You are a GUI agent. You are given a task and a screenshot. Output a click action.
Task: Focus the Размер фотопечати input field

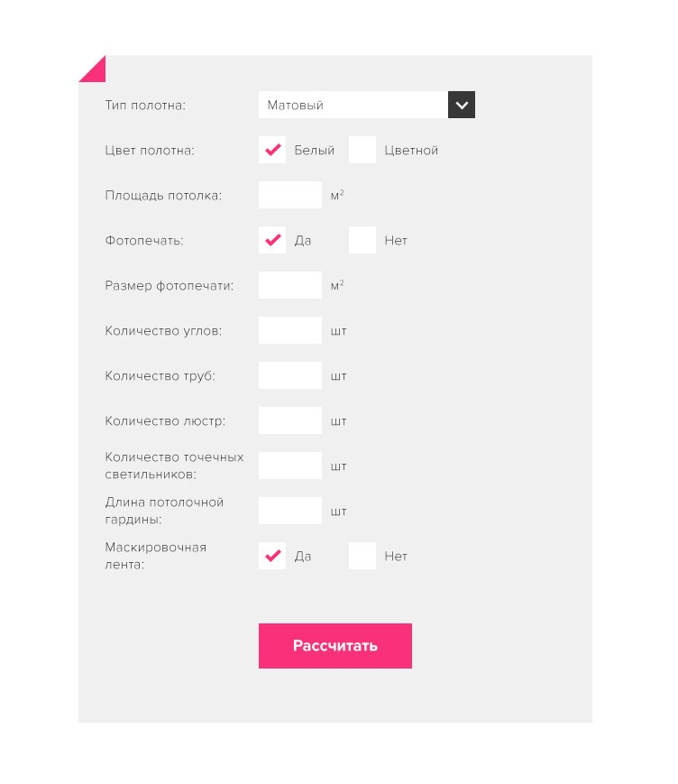(289, 285)
